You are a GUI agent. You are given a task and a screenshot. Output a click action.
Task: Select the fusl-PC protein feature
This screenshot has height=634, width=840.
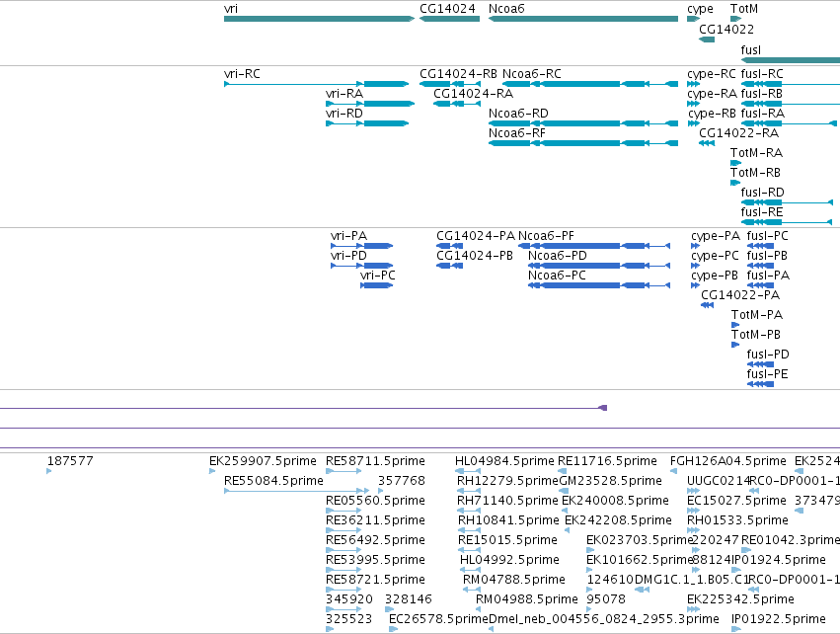pyautogui.click(x=760, y=246)
